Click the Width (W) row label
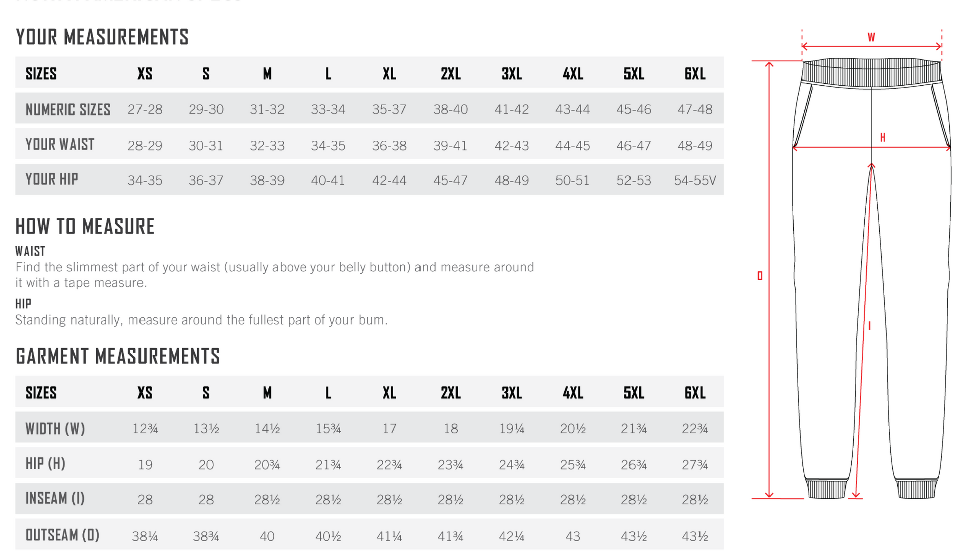The width and height of the screenshot is (980, 559). pyautogui.click(x=55, y=429)
